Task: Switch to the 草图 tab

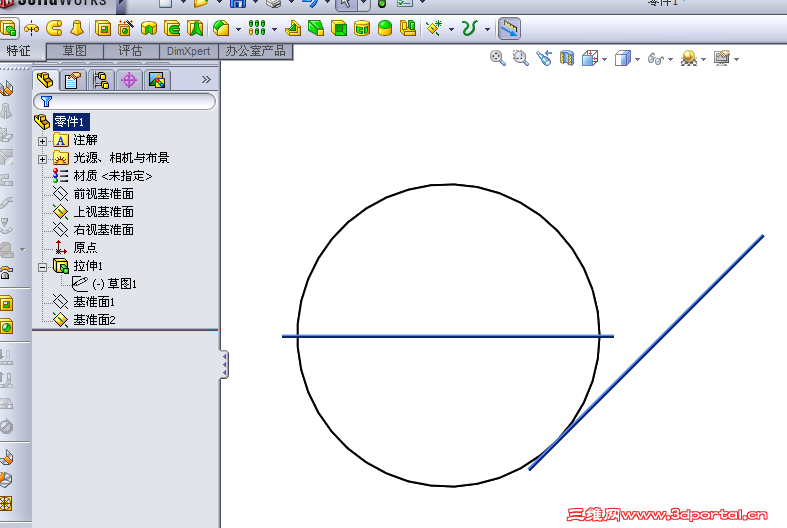Action: pos(75,51)
